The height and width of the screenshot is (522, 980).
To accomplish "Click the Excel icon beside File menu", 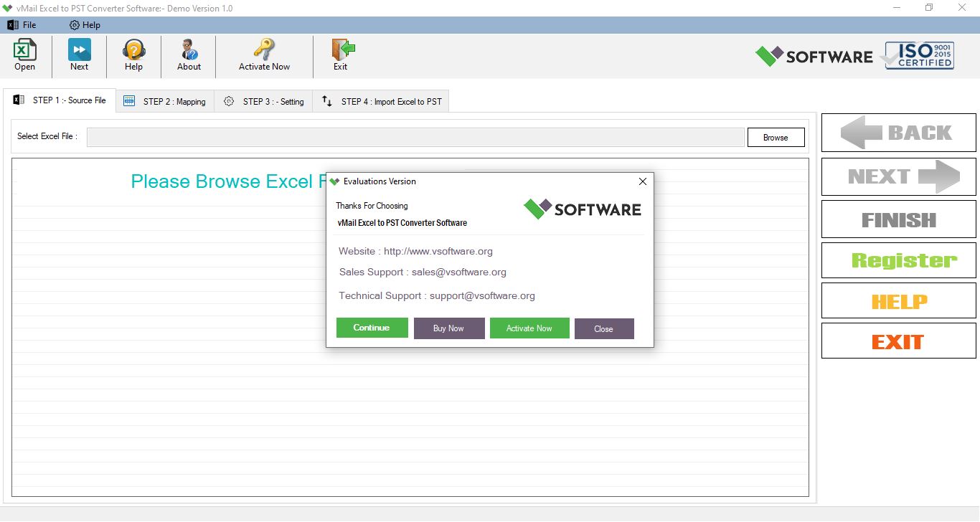I will point(12,25).
